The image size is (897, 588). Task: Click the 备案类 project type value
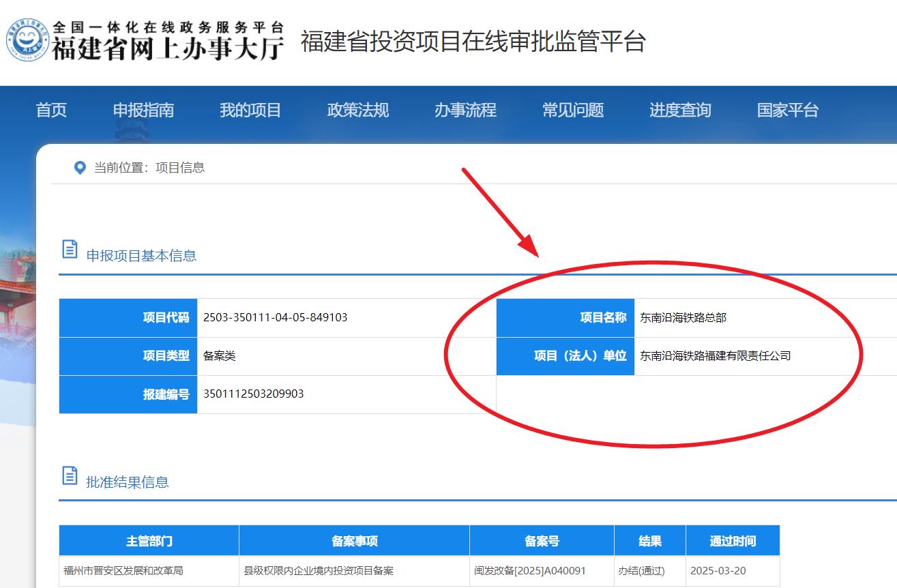click(x=220, y=355)
